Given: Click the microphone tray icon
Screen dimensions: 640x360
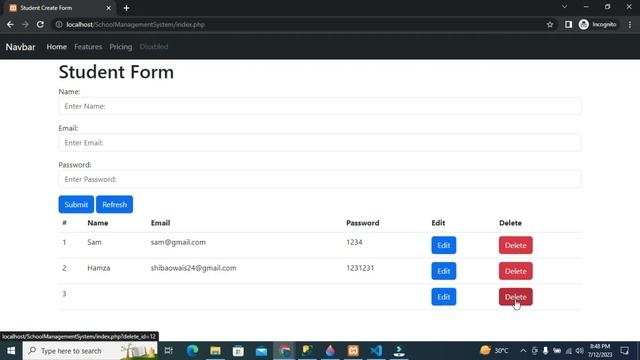Looking at the screenshot, I should click(x=545, y=351).
